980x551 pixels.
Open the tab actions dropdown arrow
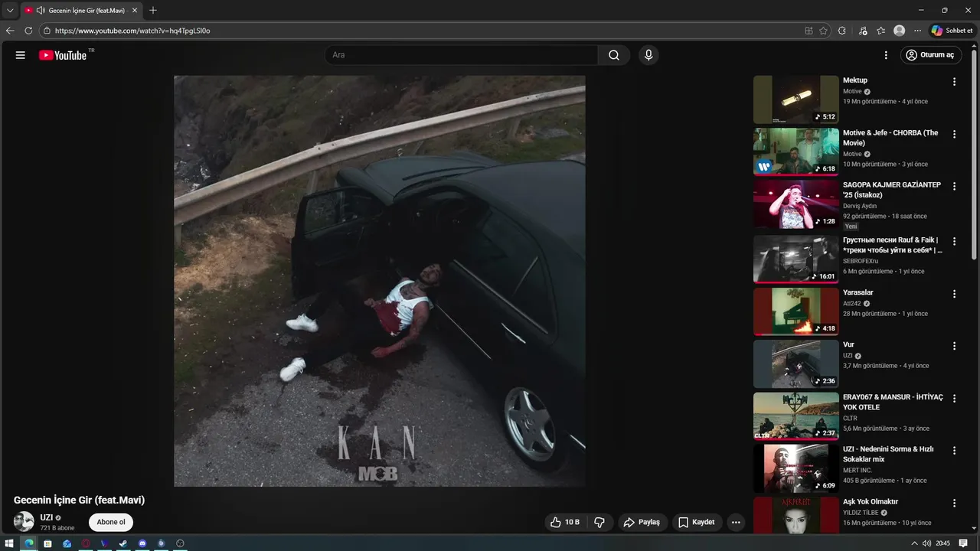pos(10,10)
